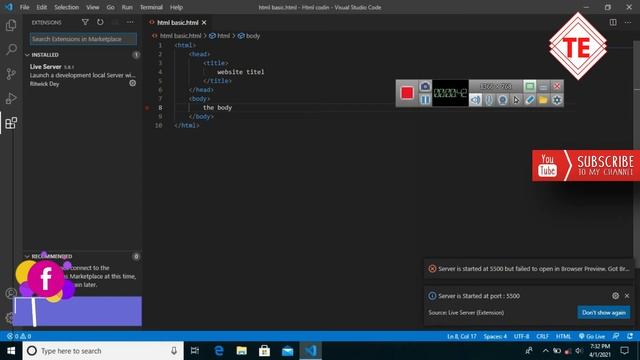640x360 pixels.
Task: Select the Extensions view icon
Action: coord(11,122)
